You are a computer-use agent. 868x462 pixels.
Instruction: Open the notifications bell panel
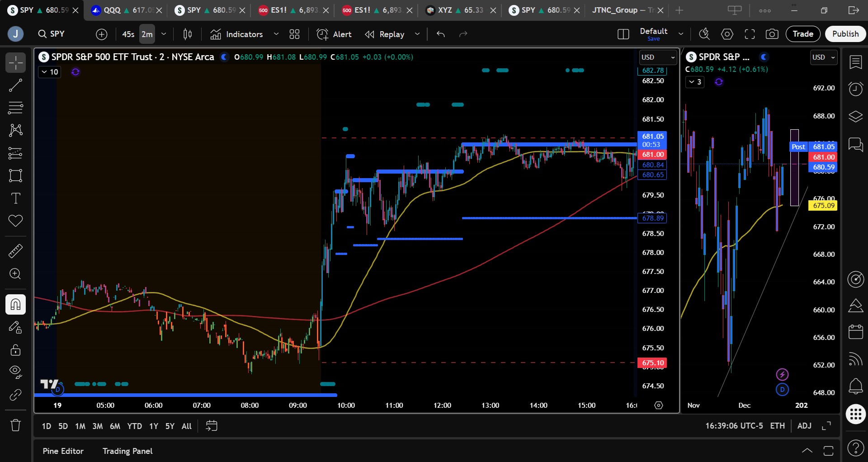click(x=856, y=386)
